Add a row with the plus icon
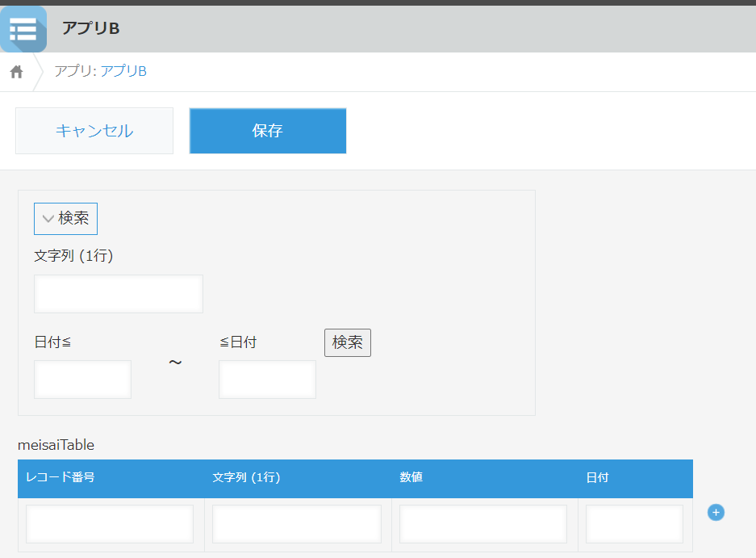The width and height of the screenshot is (756, 558). 716,512
